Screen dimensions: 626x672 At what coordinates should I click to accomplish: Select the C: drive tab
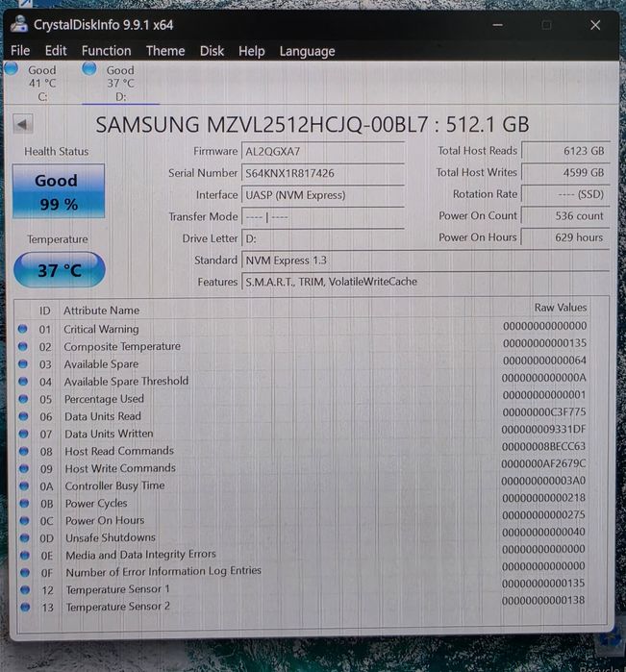point(42,83)
